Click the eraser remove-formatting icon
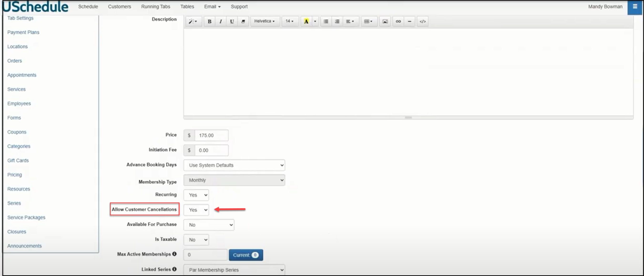 (x=243, y=21)
